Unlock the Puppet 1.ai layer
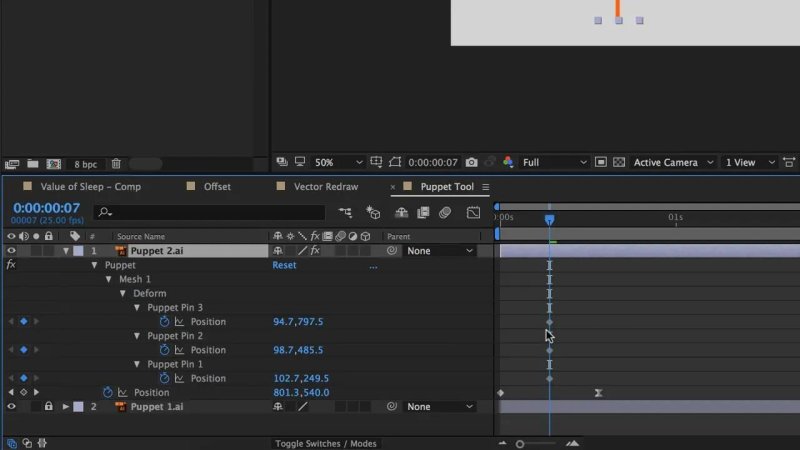This screenshot has height=450, width=800. pyautogui.click(x=48, y=406)
